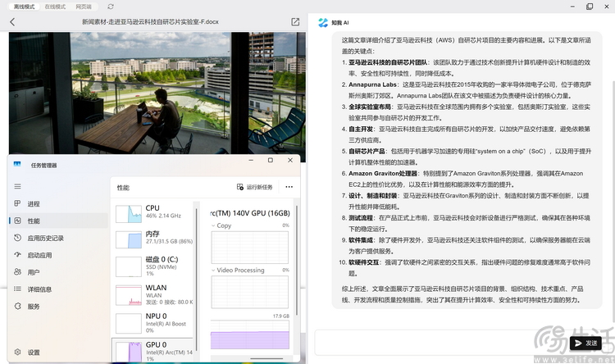This screenshot has height=364, width=615.
Task: Click the 应用历史记录 clock icon
Action: (17, 238)
